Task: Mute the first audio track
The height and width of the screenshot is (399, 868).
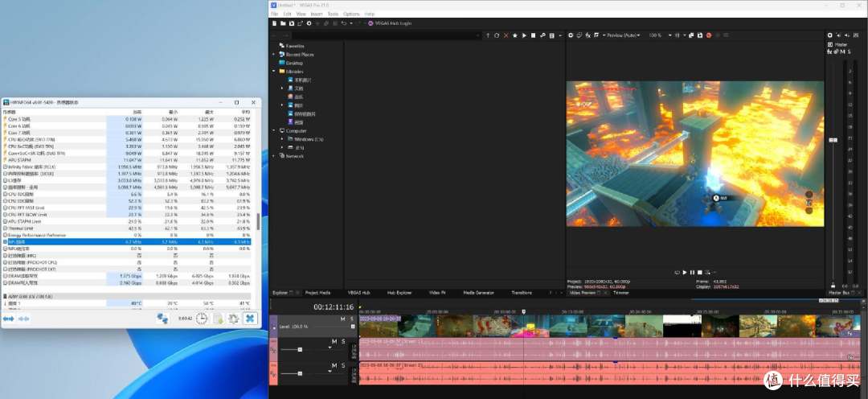Action: [x=334, y=341]
